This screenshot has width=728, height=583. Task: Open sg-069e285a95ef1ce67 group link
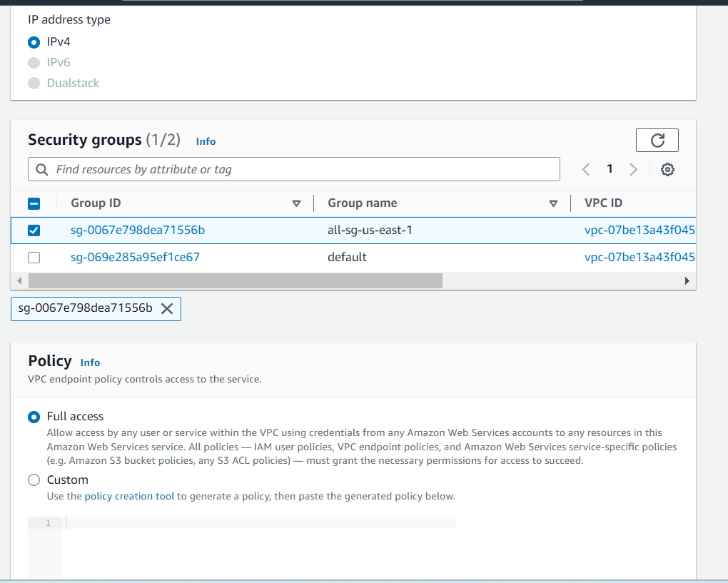tap(135, 257)
